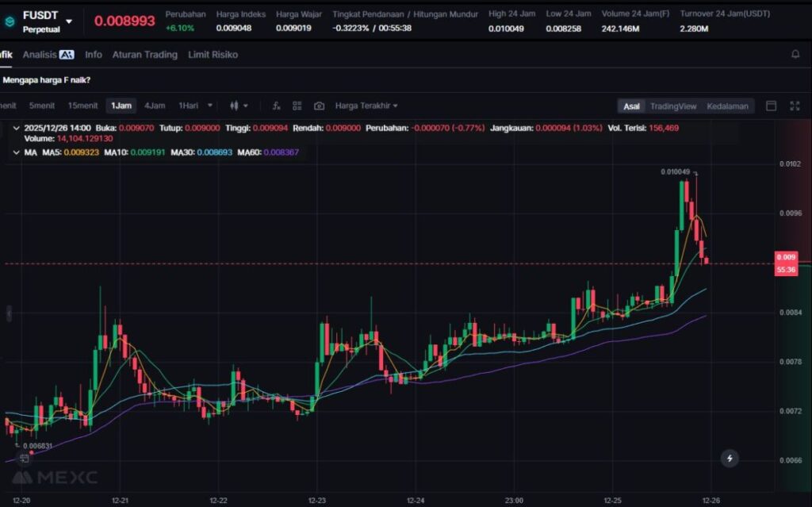Image resolution: width=812 pixels, height=507 pixels.
Task: Switch chart view to Kedalaman
Action: pos(727,106)
